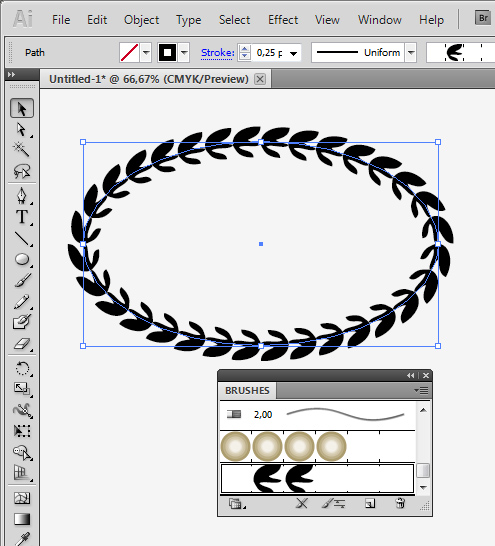Screen dimensions: 495x546
Task: Choose the Rotate tool
Action: tap(22, 369)
